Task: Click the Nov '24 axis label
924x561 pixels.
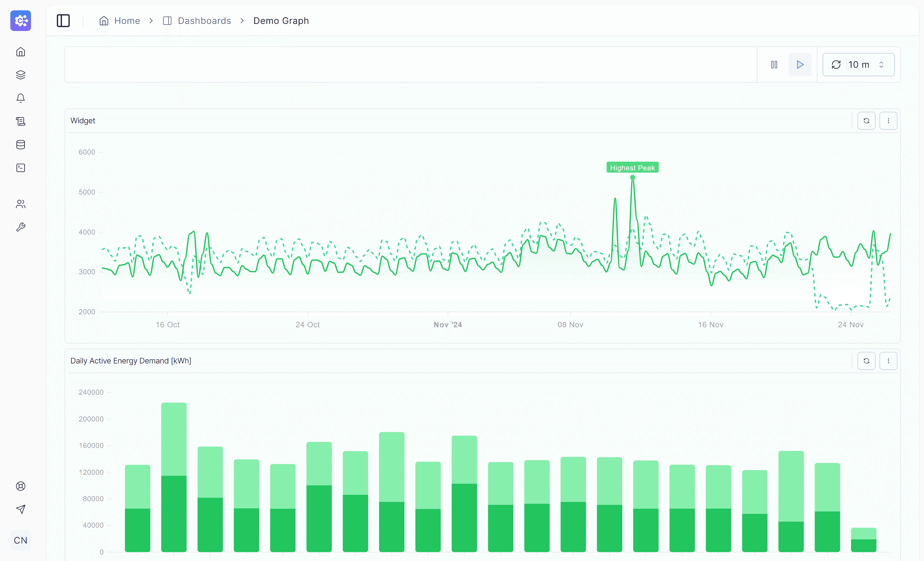Action: click(448, 325)
